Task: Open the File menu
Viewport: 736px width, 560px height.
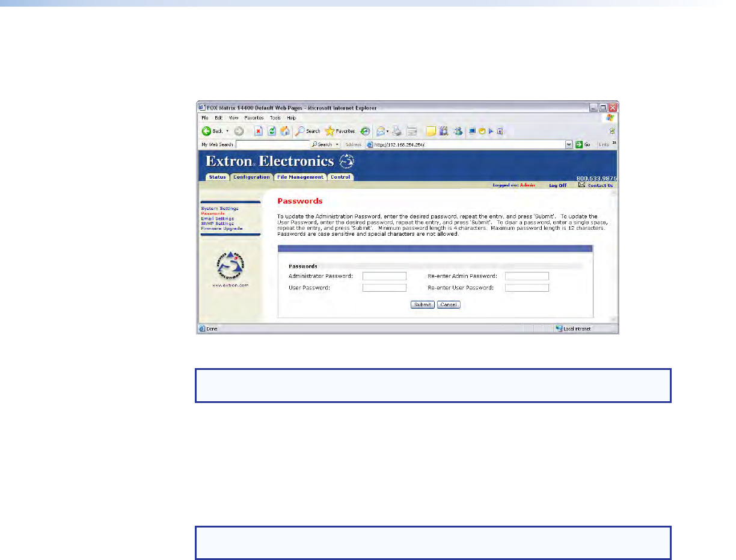Action: (x=204, y=118)
